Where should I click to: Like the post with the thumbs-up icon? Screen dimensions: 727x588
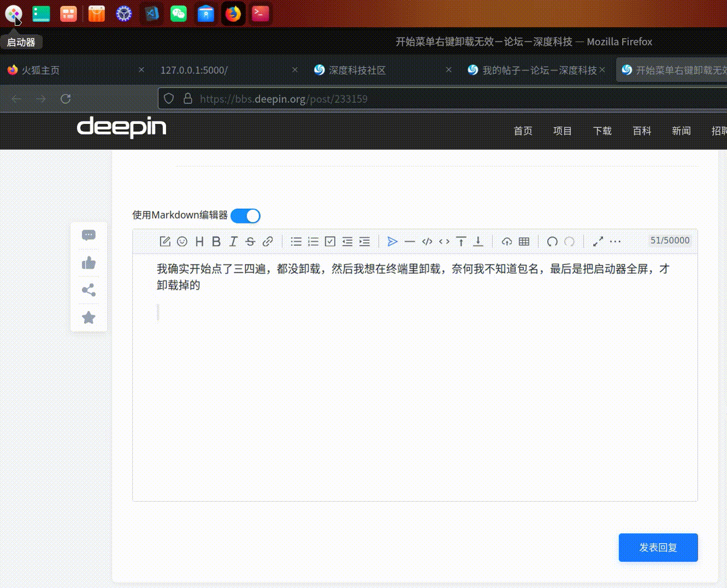(89, 263)
